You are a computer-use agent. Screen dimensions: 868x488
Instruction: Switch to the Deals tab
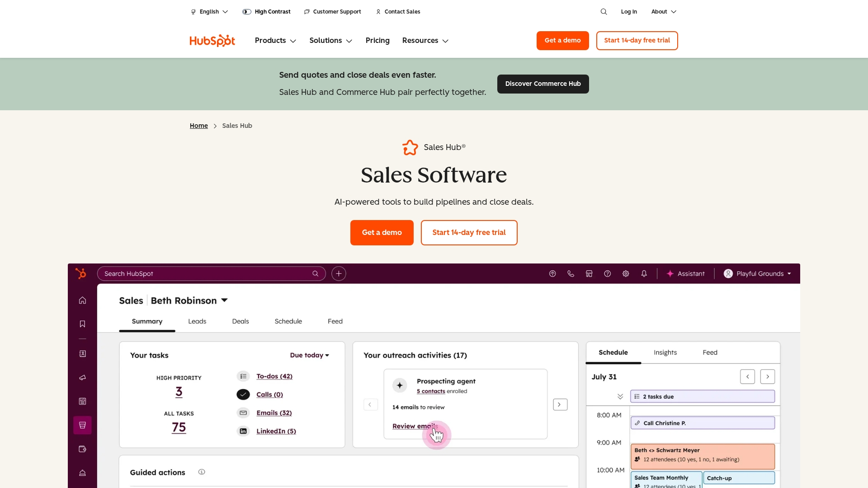(x=240, y=321)
